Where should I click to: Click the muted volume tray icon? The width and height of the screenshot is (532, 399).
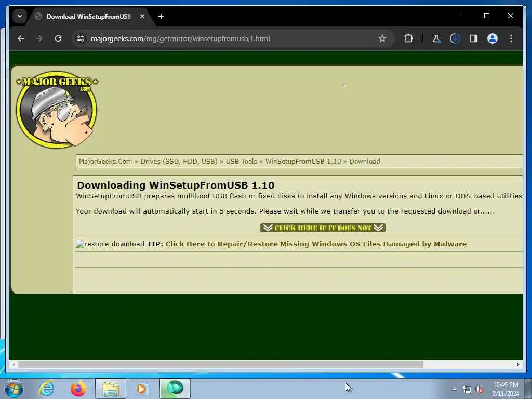tap(480, 390)
